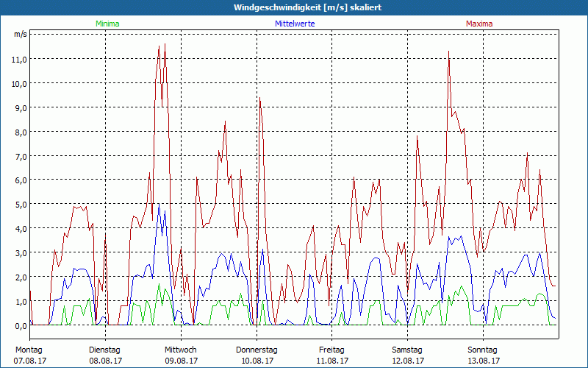The width and height of the screenshot is (588, 368).
Task: Click the date 07.08.17
Action: click(x=30, y=361)
